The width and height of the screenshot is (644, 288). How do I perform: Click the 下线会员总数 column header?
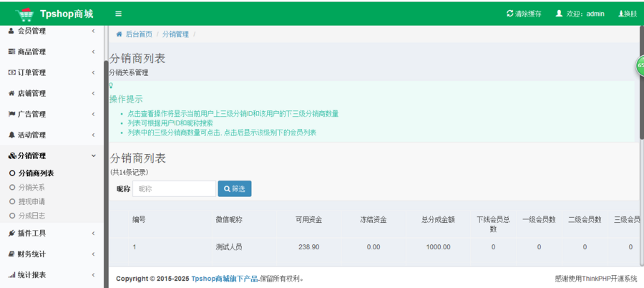coord(493,224)
